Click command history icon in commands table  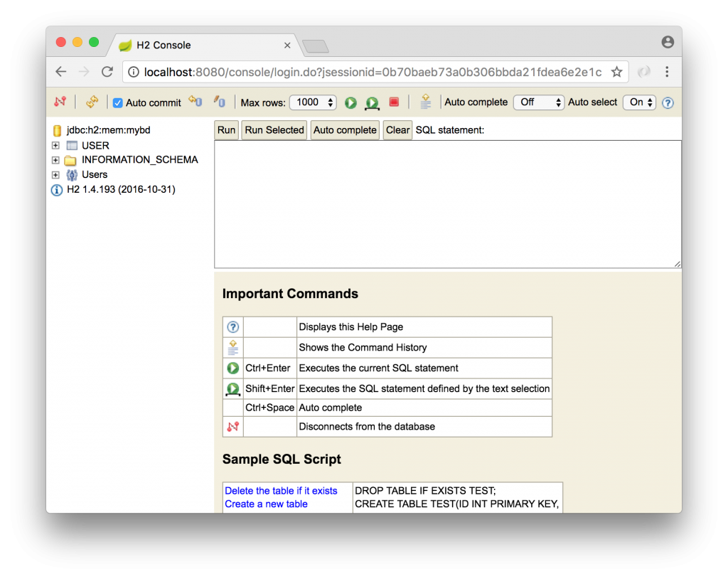tap(232, 348)
